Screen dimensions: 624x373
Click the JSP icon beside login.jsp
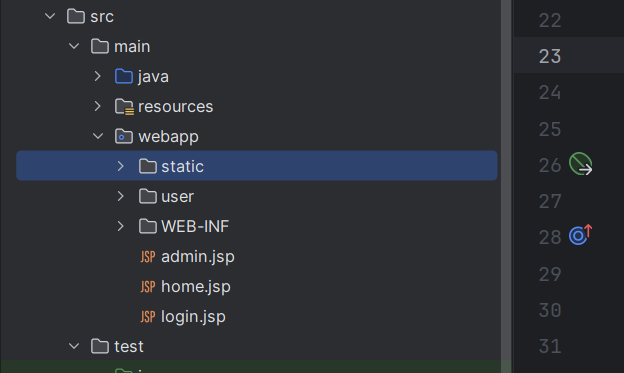coord(148,317)
